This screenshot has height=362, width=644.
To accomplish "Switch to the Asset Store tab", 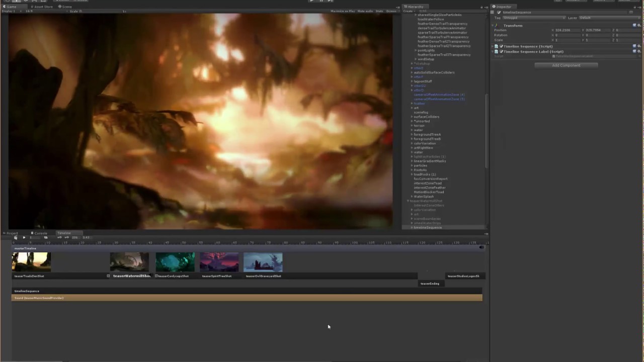I will point(41,7).
